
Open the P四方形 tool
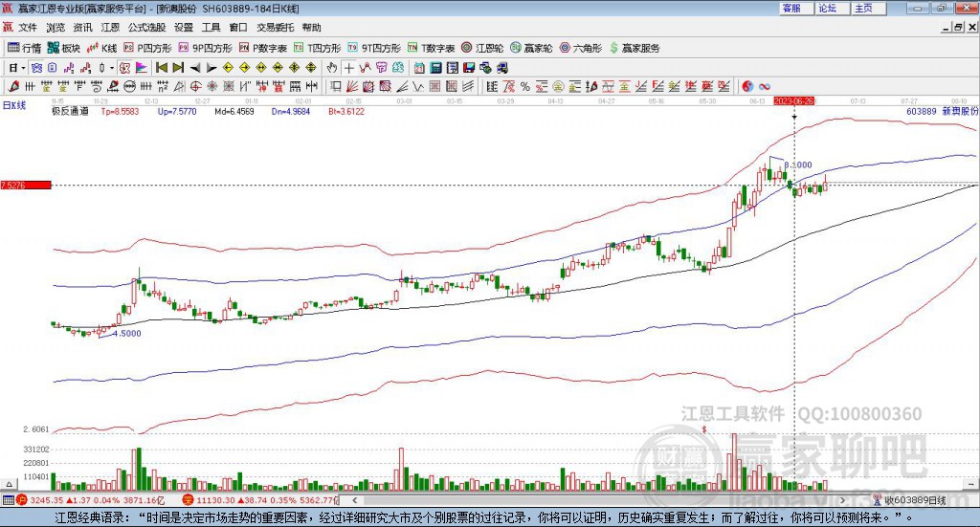(x=147, y=48)
